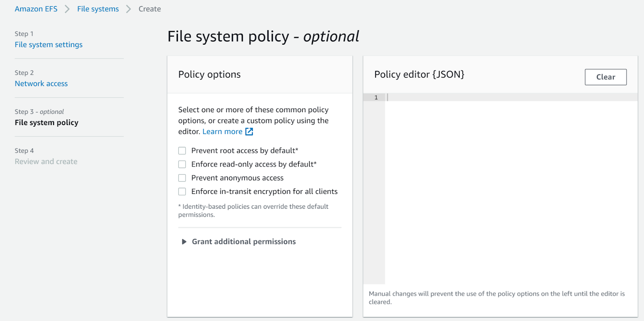Toggle Enforce in-transit encryption for all clients
This screenshot has height=321, width=644.
click(182, 192)
